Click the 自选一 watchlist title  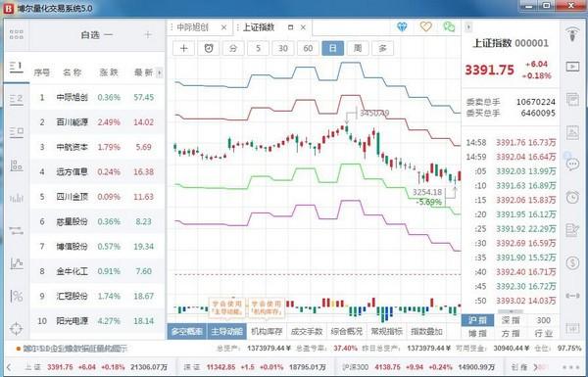click(96, 35)
